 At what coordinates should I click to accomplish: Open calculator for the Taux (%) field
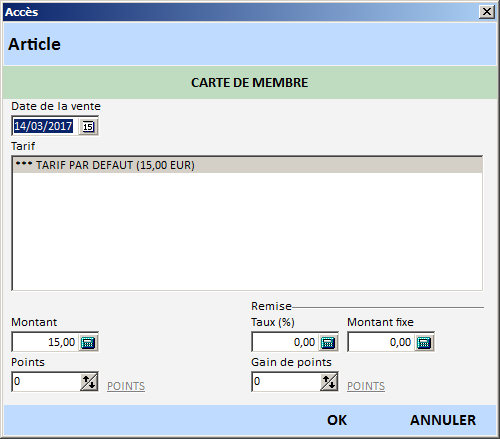pos(328,342)
